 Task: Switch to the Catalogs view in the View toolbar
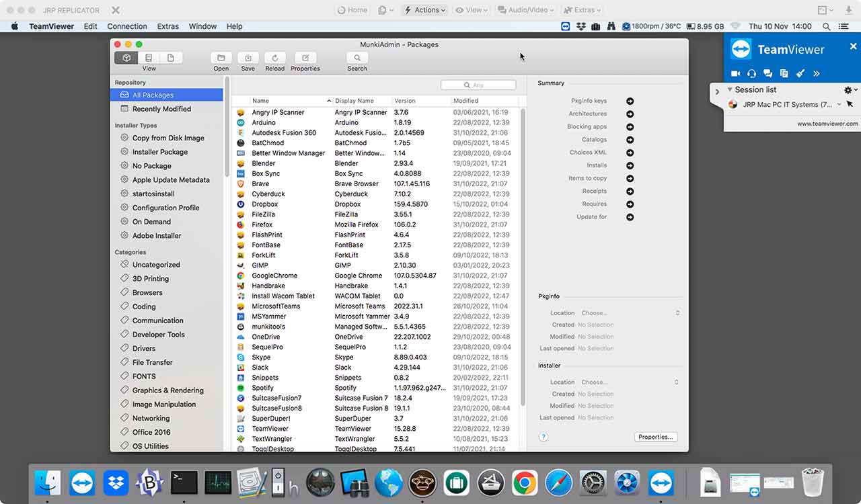pyautogui.click(x=149, y=58)
